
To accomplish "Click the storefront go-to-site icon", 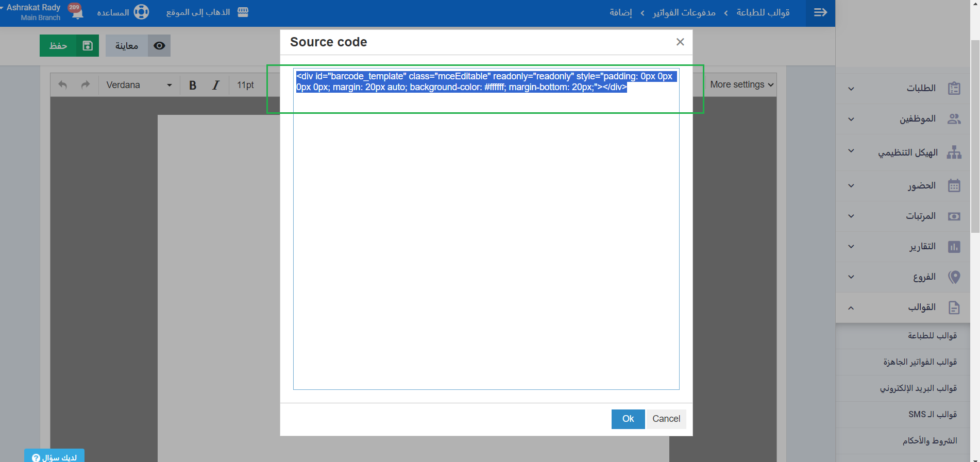I will pyautogui.click(x=243, y=12).
